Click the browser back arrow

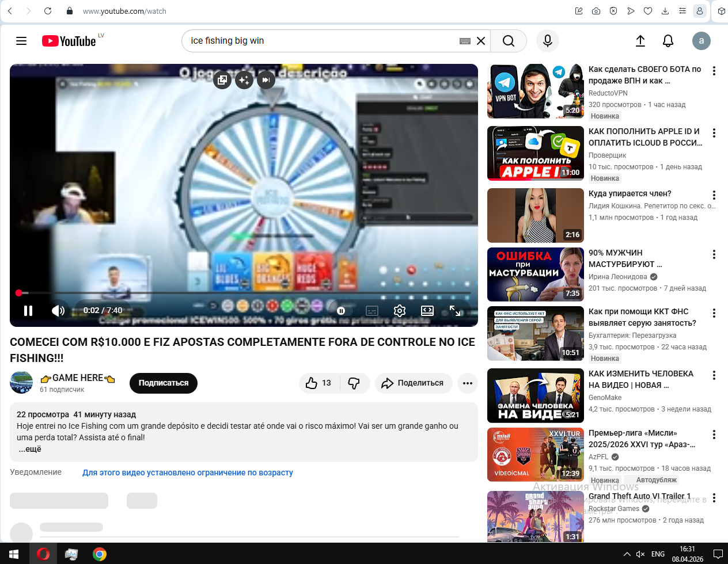tap(10, 11)
